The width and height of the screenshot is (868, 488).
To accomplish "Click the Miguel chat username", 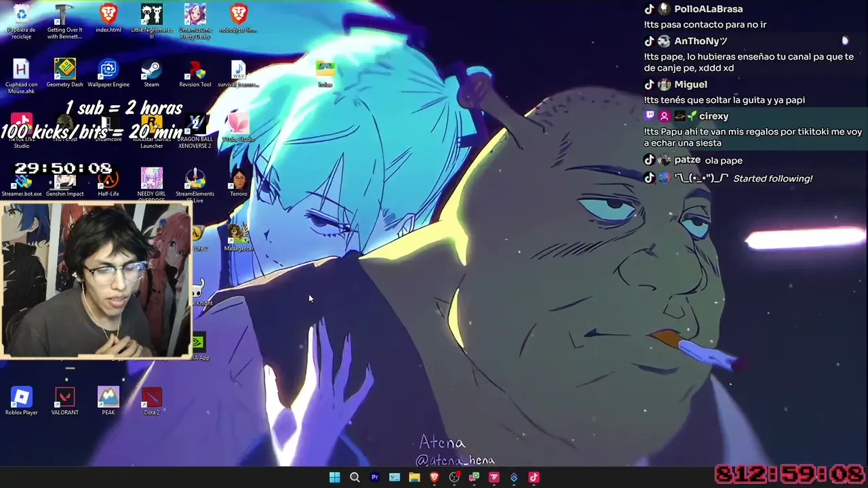I will tap(690, 84).
